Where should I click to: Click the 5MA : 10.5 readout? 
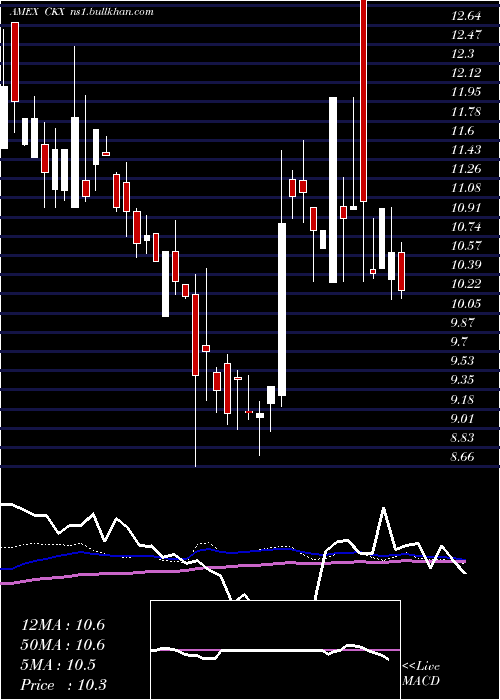(58, 665)
